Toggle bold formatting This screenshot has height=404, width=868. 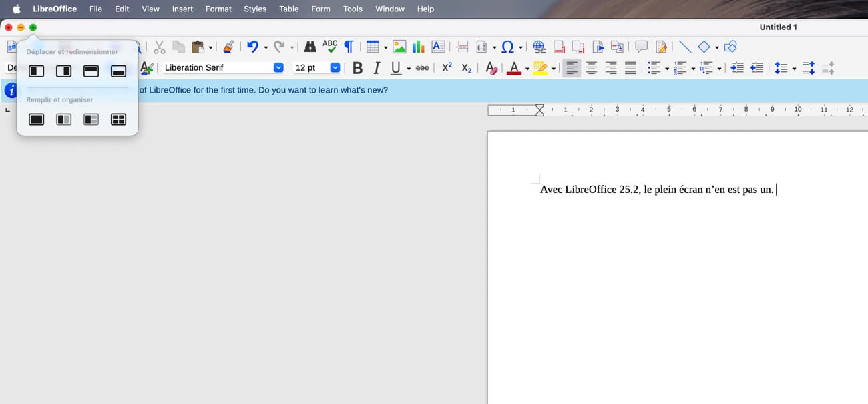357,68
